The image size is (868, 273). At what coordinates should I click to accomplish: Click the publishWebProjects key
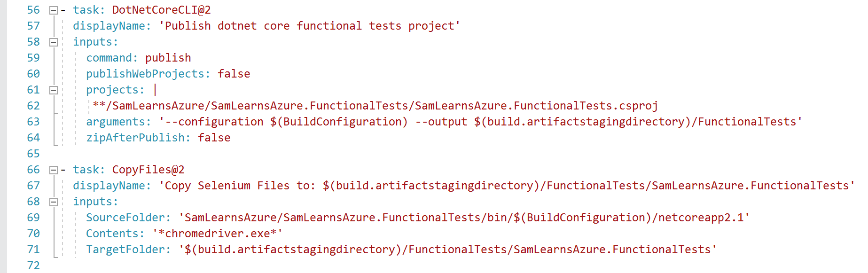pyautogui.click(x=145, y=74)
